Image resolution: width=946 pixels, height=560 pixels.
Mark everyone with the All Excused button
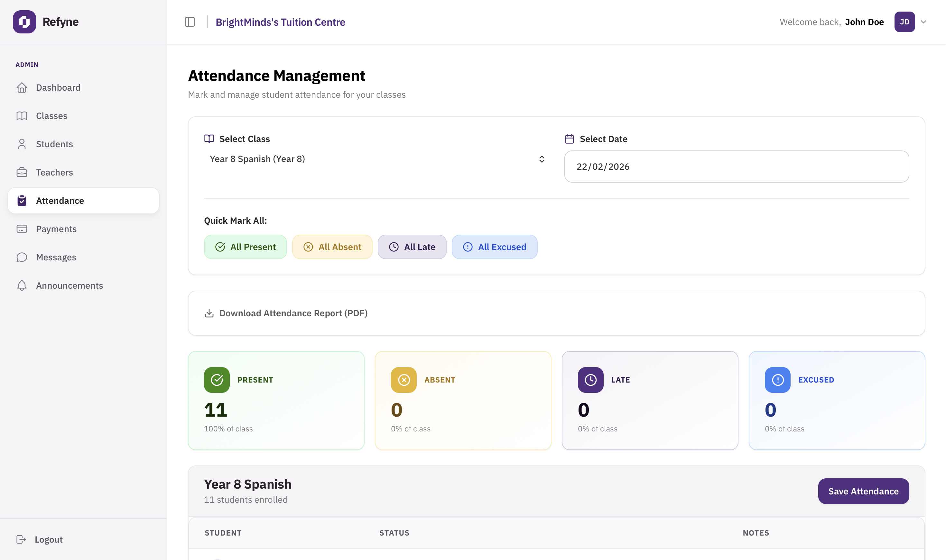click(494, 247)
